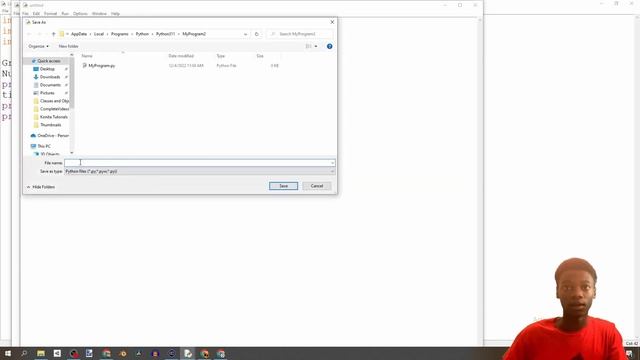
Task: Refresh the MyProgram2 folder listing
Action: [257, 34]
